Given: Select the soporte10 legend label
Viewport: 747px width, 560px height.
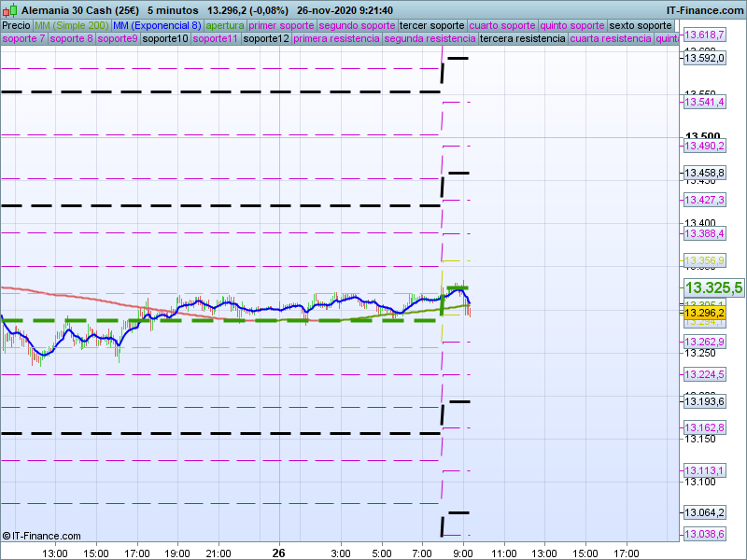Looking at the screenshot, I should (165, 39).
